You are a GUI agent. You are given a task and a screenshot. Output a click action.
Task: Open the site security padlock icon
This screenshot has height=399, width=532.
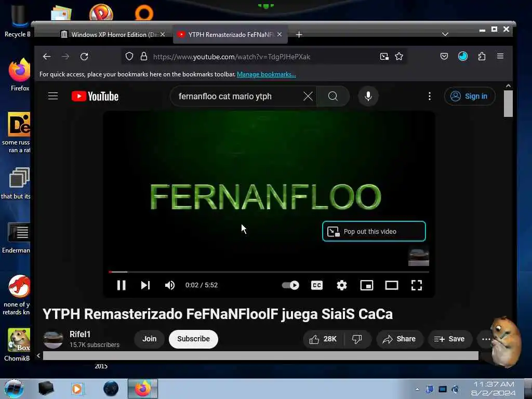pyautogui.click(x=144, y=56)
